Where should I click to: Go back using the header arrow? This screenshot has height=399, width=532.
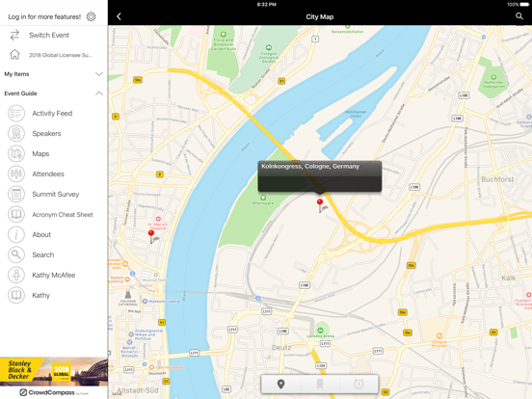click(119, 16)
